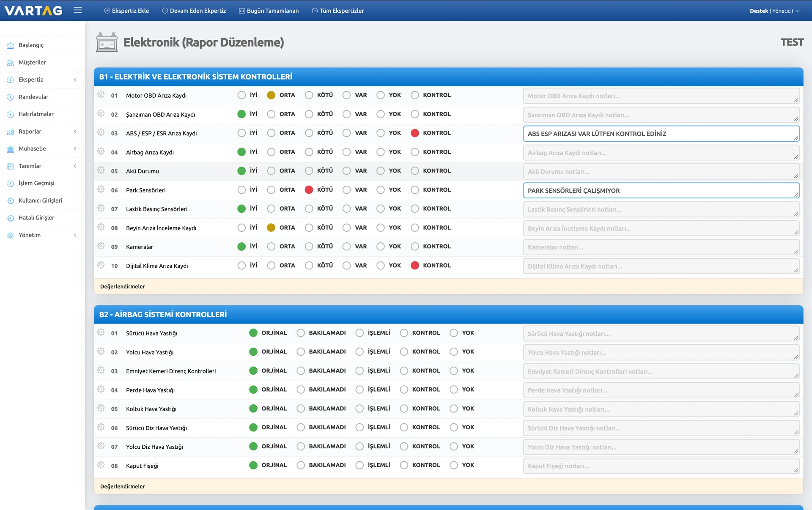Click the Müşteriler customers icon
The width and height of the screenshot is (812, 510).
tap(11, 63)
